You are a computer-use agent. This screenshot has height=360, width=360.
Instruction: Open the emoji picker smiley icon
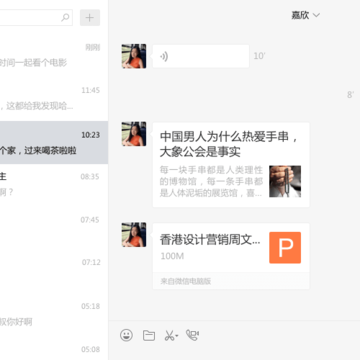(126, 335)
